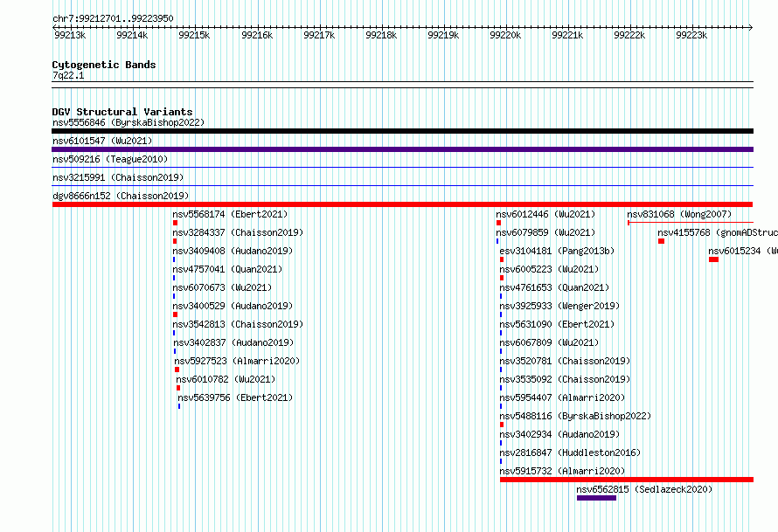The height and width of the screenshot is (532, 778).
Task: Click the 99216k ruler position
Action: click(x=257, y=35)
